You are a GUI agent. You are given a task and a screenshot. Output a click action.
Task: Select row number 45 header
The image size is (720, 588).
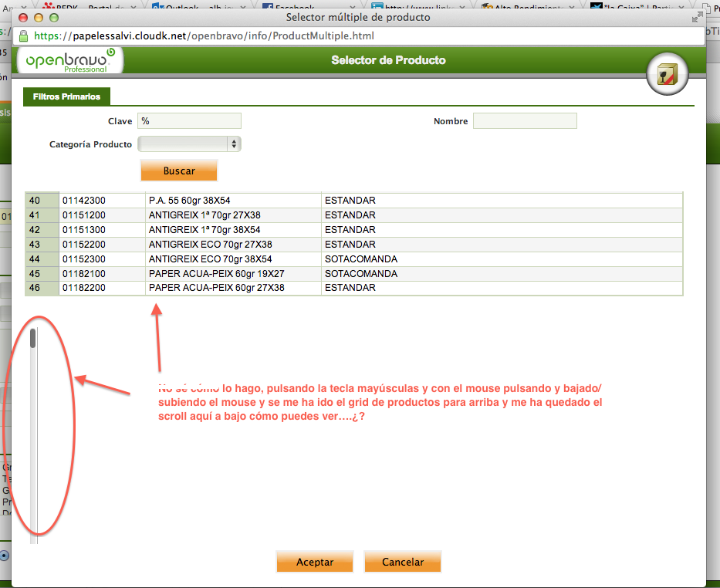point(42,274)
